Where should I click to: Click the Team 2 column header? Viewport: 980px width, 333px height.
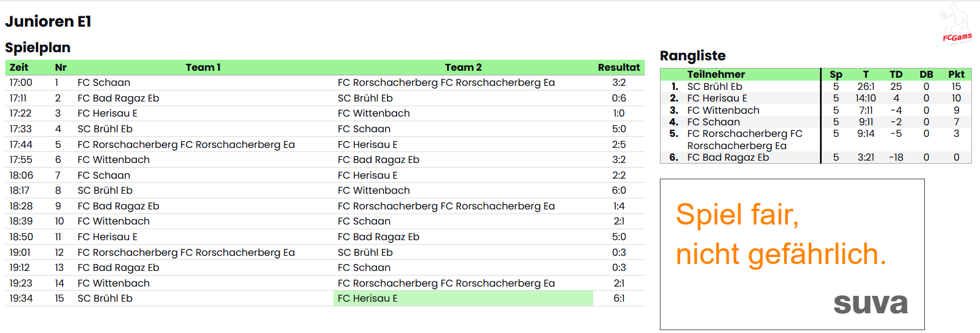pyautogui.click(x=463, y=67)
